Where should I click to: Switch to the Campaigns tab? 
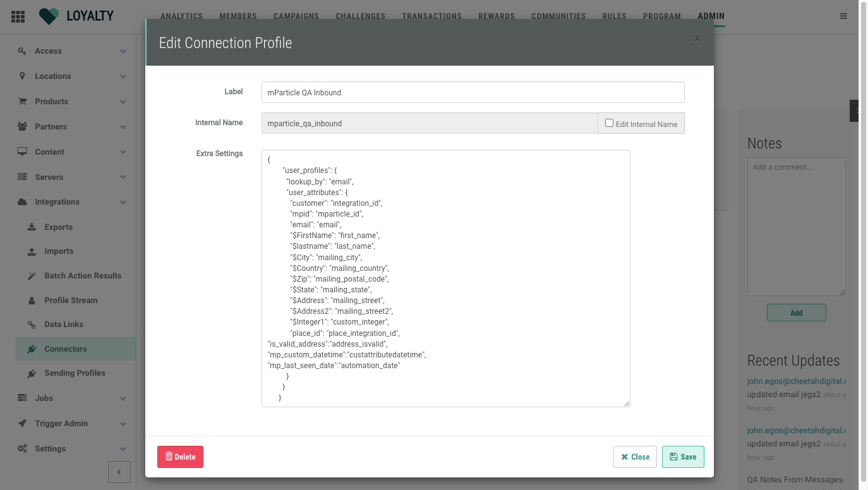[x=296, y=16]
